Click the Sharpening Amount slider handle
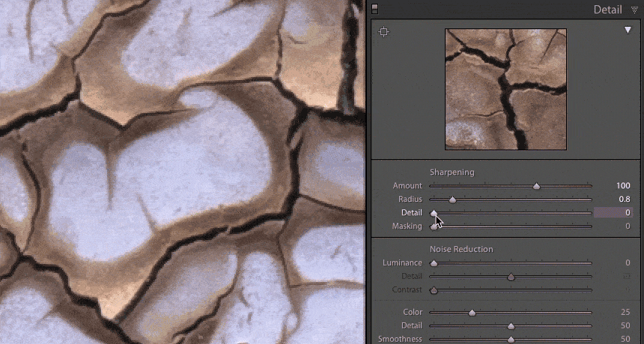Viewport: 644px width, 344px height. pyautogui.click(x=536, y=186)
